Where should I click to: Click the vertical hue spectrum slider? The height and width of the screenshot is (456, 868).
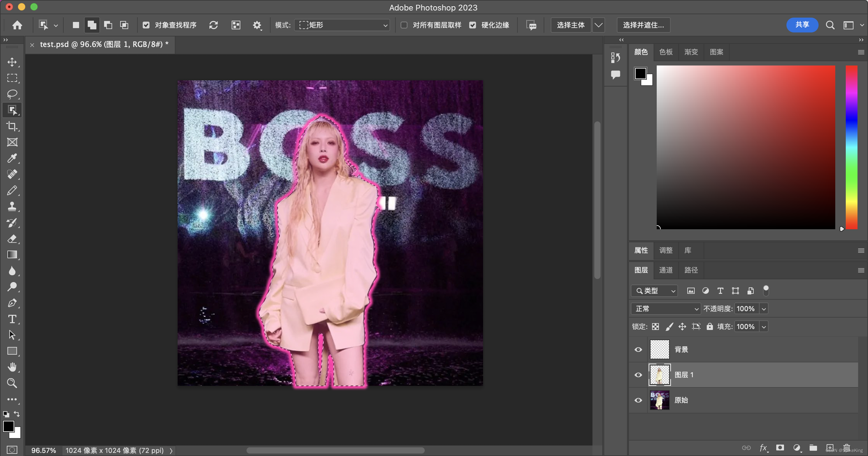[851, 147]
